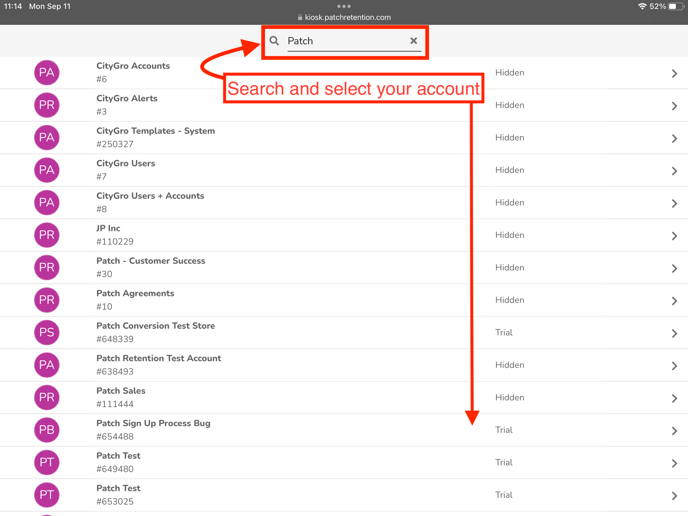Open the CityGro Alerts PR avatar
688x516 pixels.
point(47,105)
